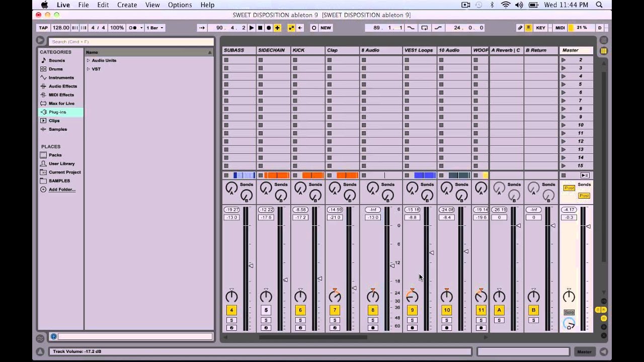Activate Draw Mode pencil
644x362 pixels.
(x=520, y=28)
